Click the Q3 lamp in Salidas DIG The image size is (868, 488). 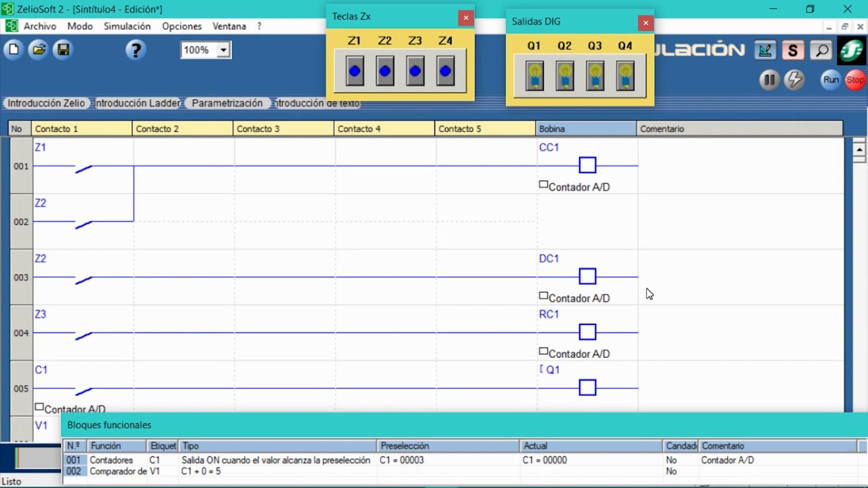pyautogui.click(x=595, y=76)
